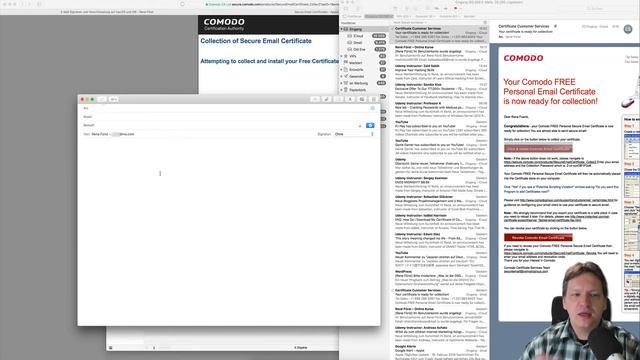
Task: Open the Google Alerts message in list
Action: point(440,352)
